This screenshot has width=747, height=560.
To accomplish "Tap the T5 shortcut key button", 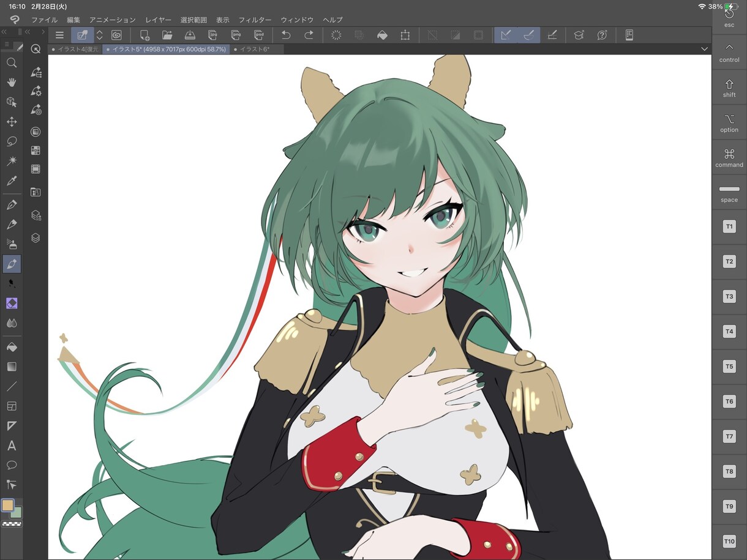I will click(x=729, y=366).
